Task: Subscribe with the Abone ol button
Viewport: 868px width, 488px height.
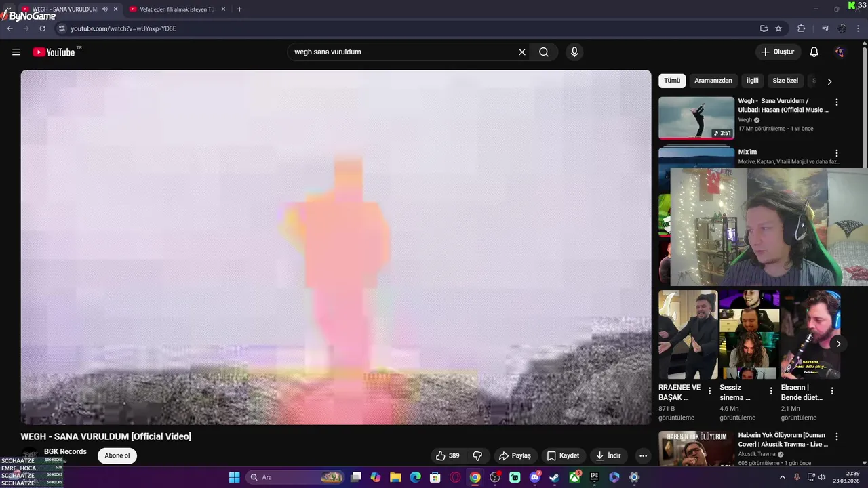Action: click(117, 455)
